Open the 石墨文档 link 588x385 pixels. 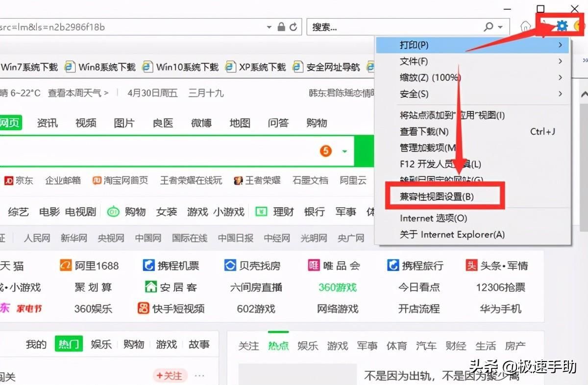(310, 181)
